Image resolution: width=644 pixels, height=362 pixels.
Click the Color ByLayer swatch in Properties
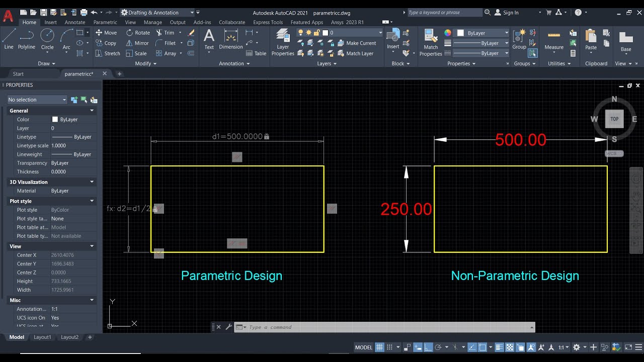[55, 120]
